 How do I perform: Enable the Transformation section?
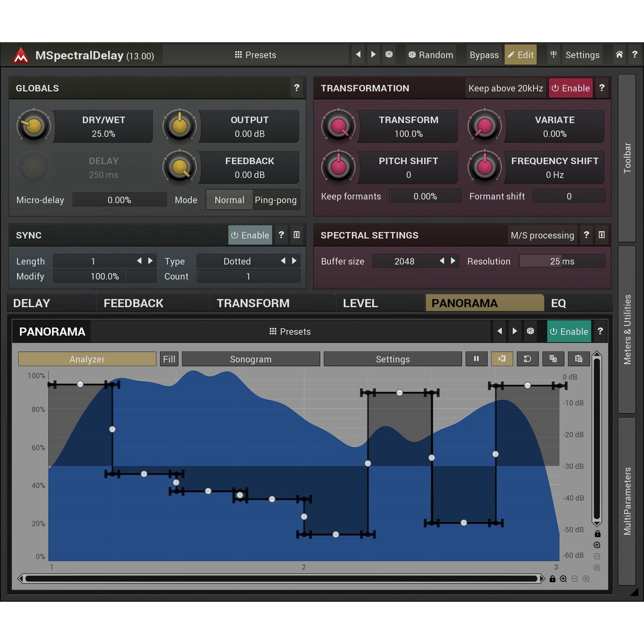[x=570, y=88]
